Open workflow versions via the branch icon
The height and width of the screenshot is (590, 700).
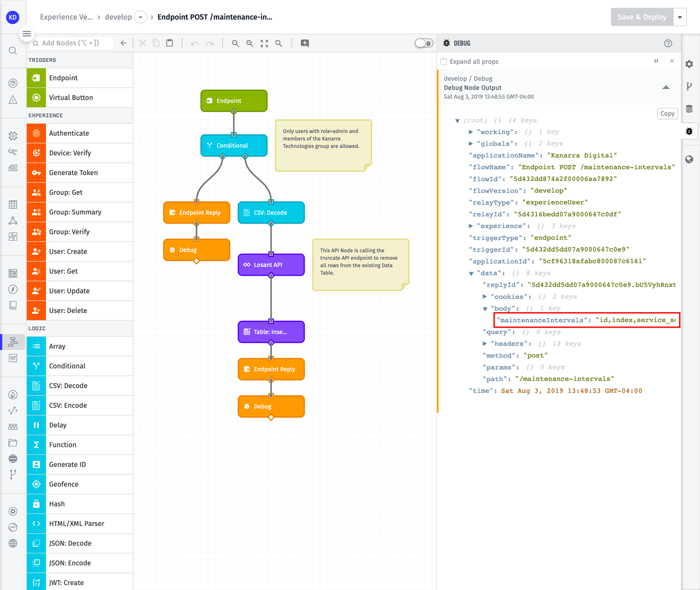coord(689,85)
